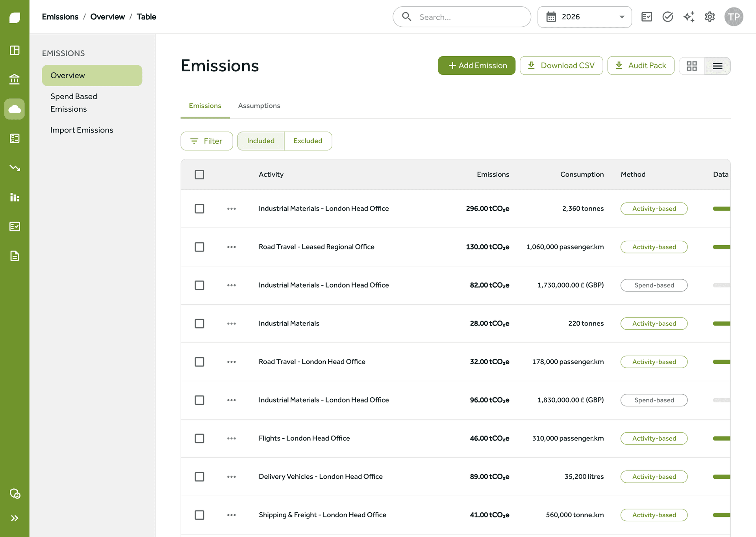Switch to list table view
This screenshot has width=756, height=537.
tap(717, 66)
